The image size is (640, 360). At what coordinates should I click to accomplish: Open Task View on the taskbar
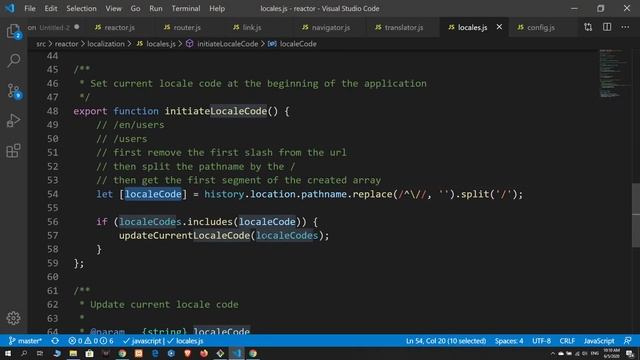pyautogui.click(x=40, y=353)
